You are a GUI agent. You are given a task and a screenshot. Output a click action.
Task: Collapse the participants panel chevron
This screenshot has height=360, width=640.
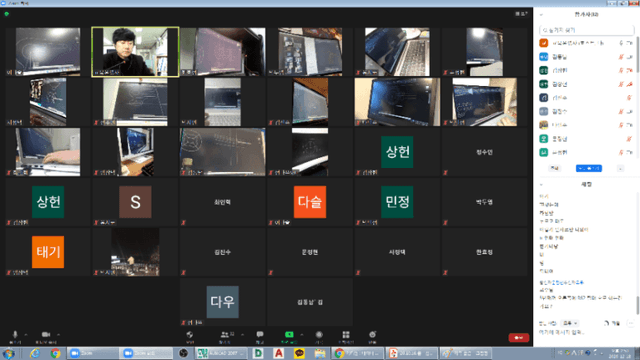[541, 15]
